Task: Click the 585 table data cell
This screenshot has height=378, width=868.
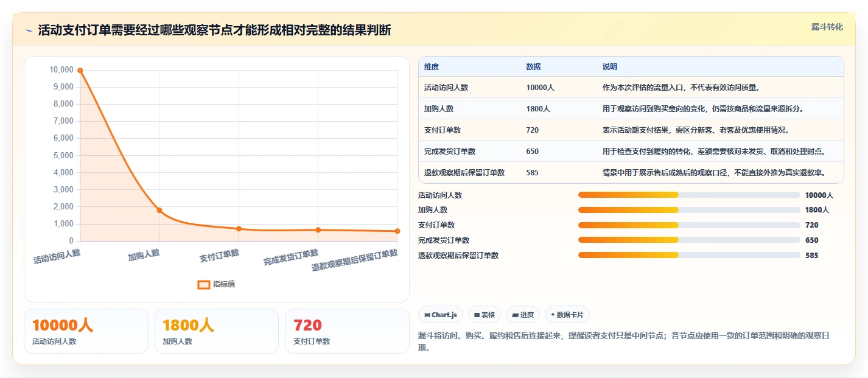Action: pos(533,173)
